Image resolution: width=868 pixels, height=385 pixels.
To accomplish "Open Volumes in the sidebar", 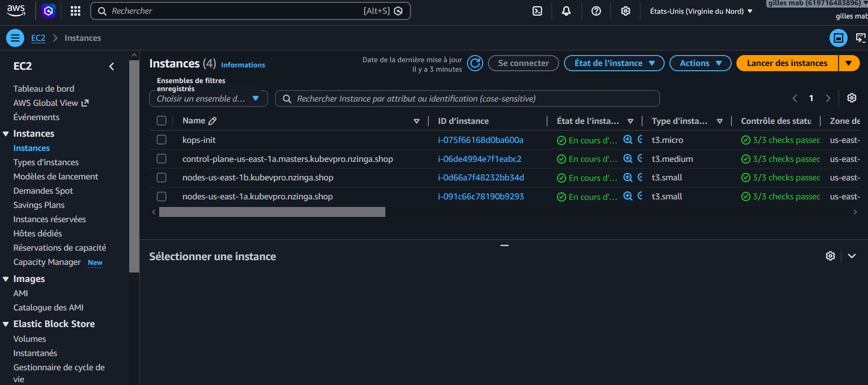I will (29, 339).
